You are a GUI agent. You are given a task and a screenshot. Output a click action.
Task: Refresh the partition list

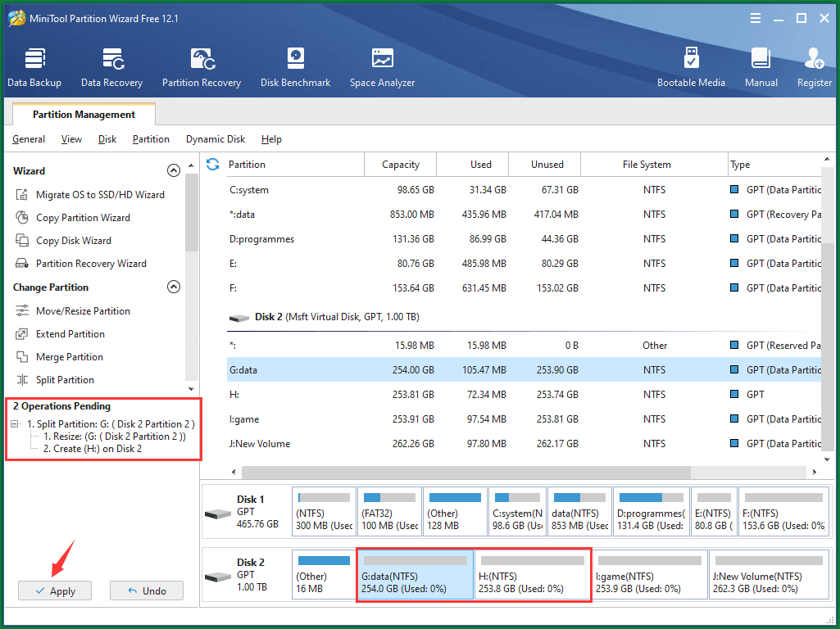pos(213,165)
